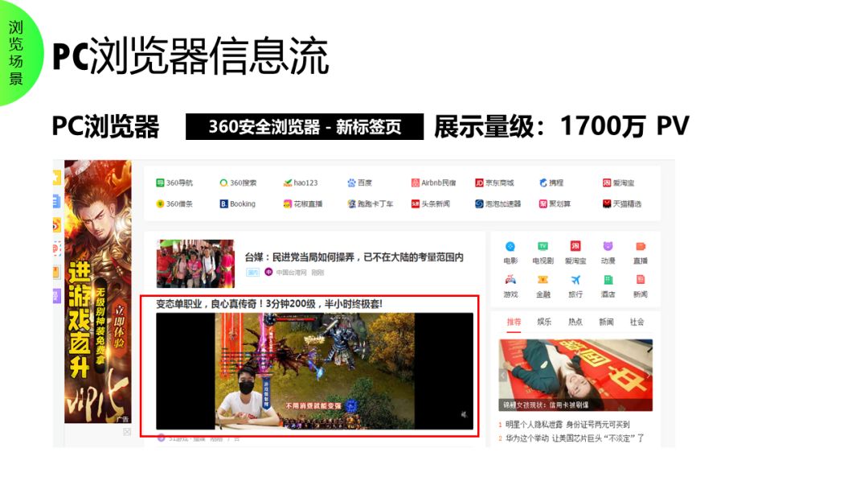The height and width of the screenshot is (489, 868).
Task: Open the 华为这个举动 news link
Action: point(575,438)
